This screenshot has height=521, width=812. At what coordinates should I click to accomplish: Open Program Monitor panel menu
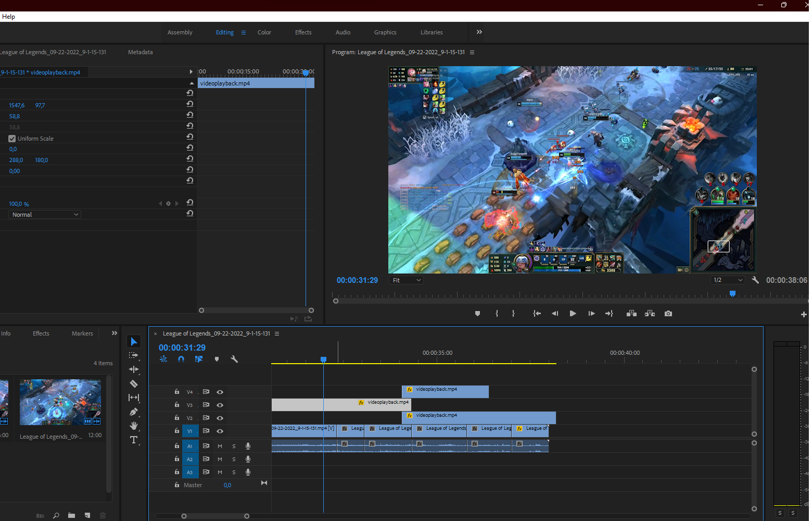click(x=472, y=52)
